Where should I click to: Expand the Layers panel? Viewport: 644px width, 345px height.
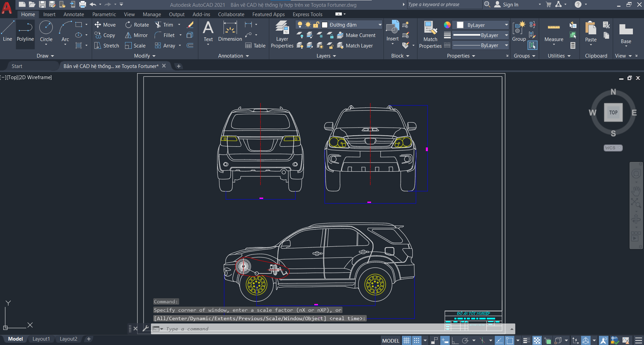tap(326, 56)
